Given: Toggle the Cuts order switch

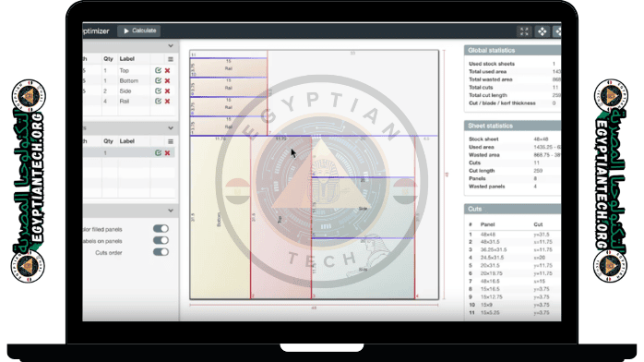Looking at the screenshot, I should 161,252.
